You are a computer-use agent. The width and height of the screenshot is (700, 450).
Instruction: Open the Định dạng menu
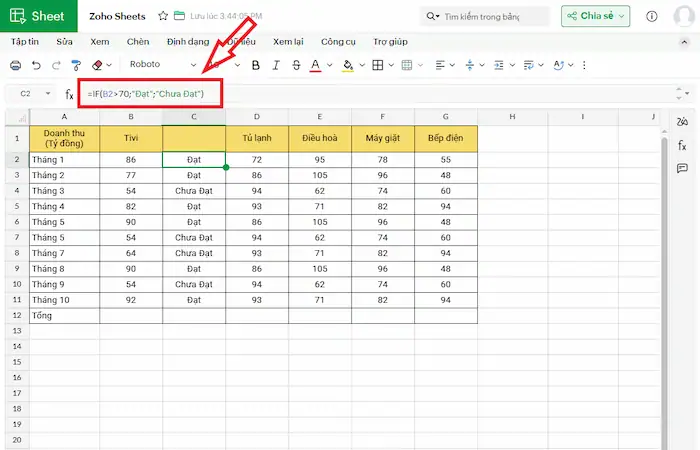188,42
